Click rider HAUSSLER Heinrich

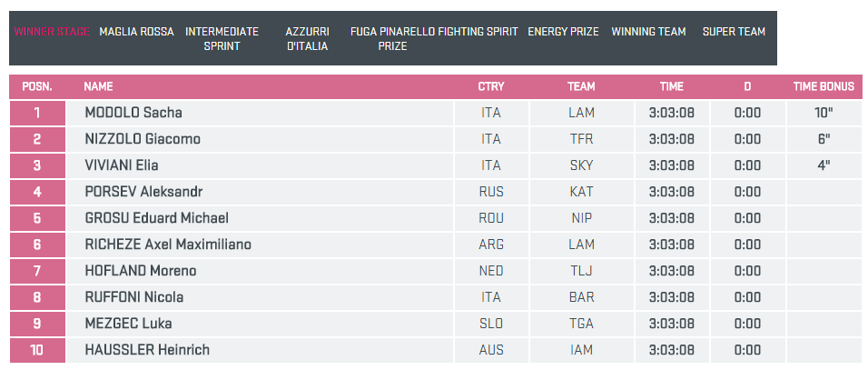(x=149, y=351)
